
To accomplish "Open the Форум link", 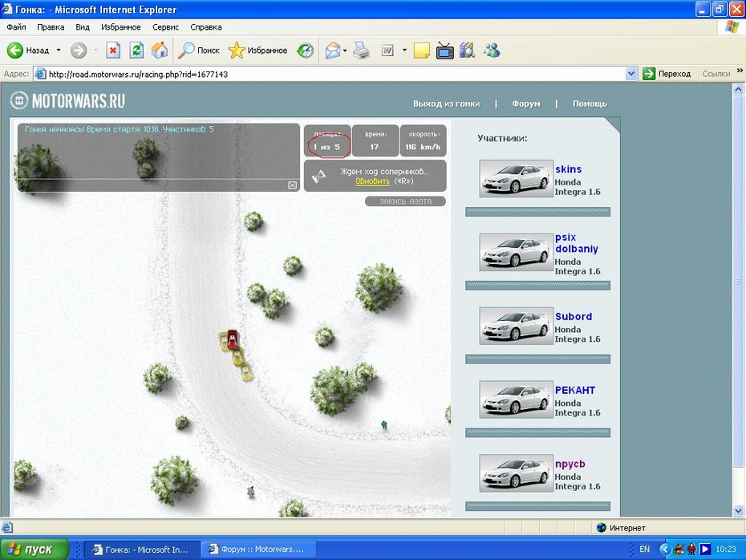I will [x=525, y=103].
